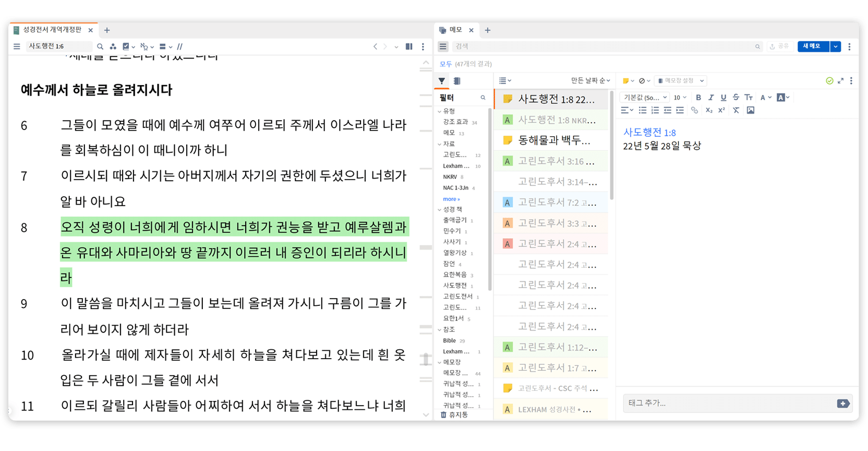Open the 사도행전 1:8 link in note
868x451 pixels.
coord(649,133)
